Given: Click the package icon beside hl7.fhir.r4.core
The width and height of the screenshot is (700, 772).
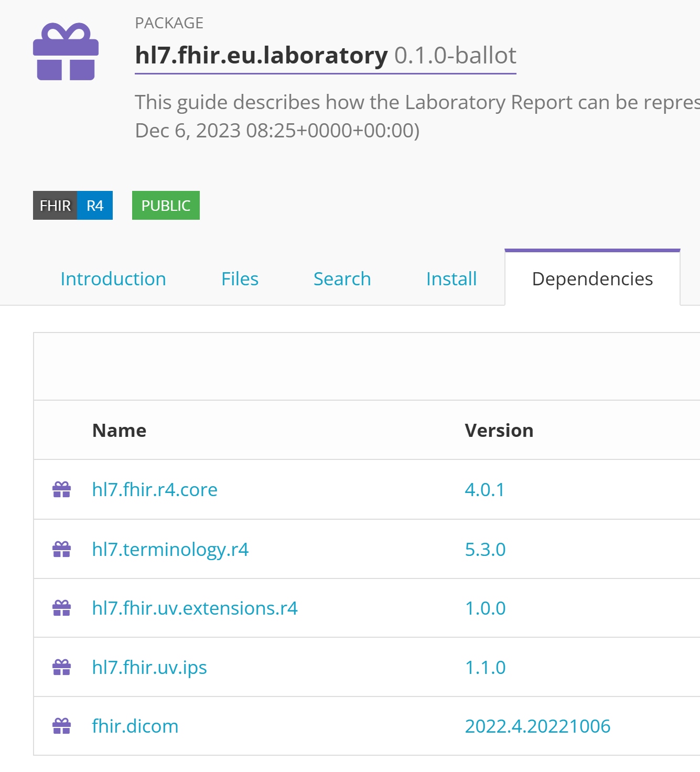Looking at the screenshot, I should pos(62,490).
